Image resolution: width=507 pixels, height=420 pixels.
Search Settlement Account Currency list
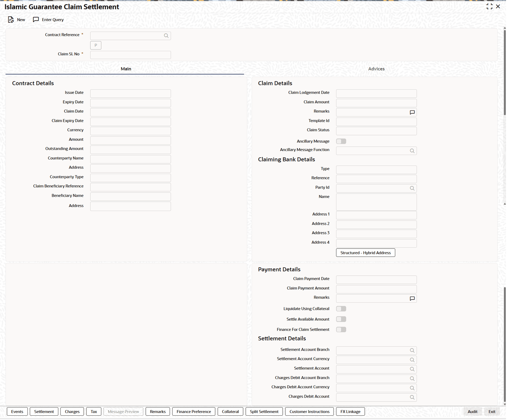(412, 360)
